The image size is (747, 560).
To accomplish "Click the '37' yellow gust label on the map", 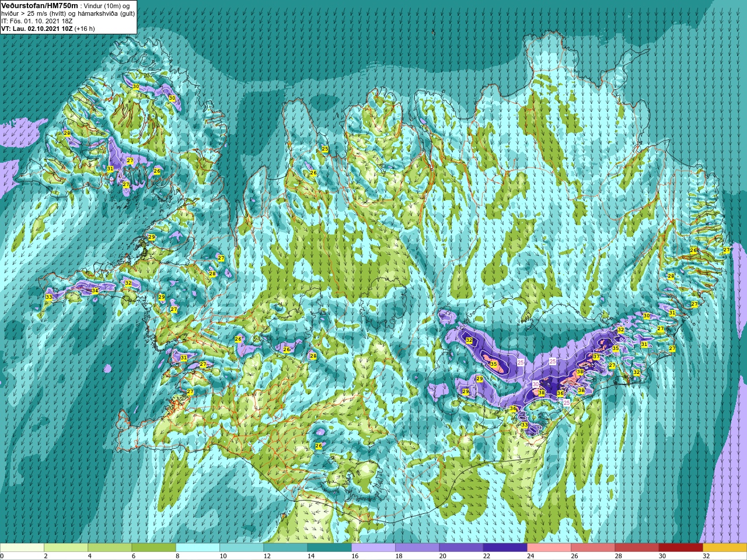I will (x=596, y=356).
